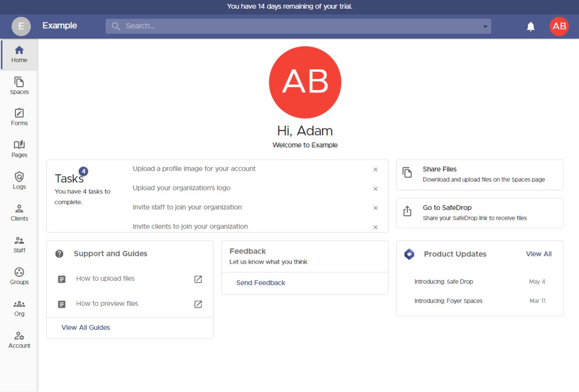Open the Pages section
Screen dimensions: 579x392
(x=19, y=149)
